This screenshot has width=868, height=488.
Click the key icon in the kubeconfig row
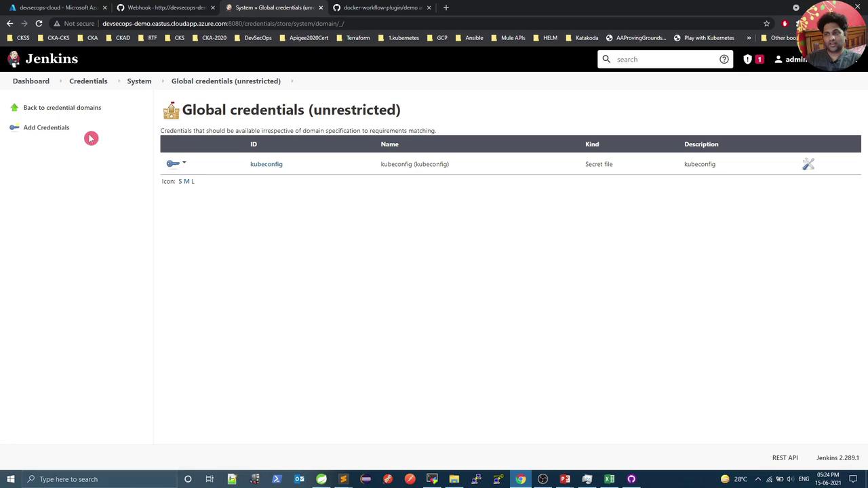click(173, 163)
